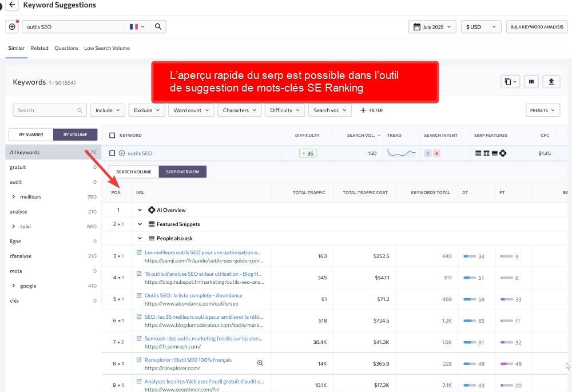The width and height of the screenshot is (572, 392).
Task: Open the July 2025 date picker
Action: 432,27
